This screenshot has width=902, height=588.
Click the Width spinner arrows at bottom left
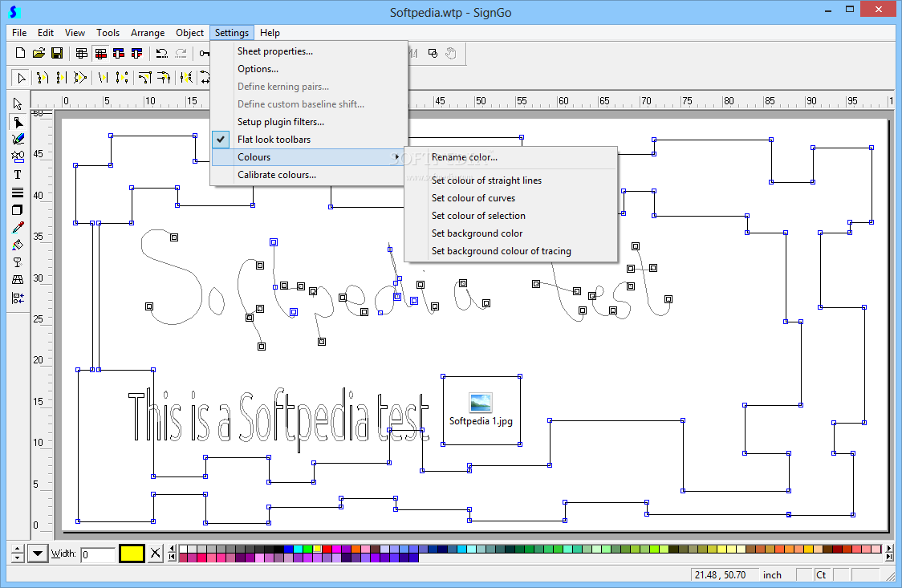coord(18,554)
